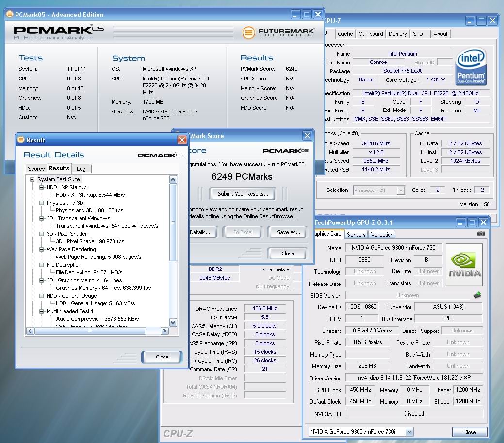Click the PCMark05 title bar icon

click(x=10, y=14)
